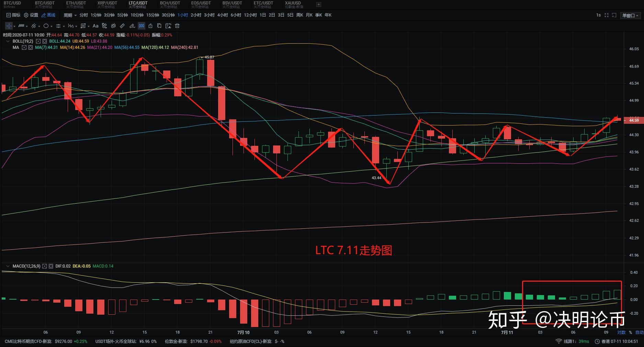Switch to the XRP/USDT tab
The width and height of the screenshot is (644, 347).
(x=107, y=4)
